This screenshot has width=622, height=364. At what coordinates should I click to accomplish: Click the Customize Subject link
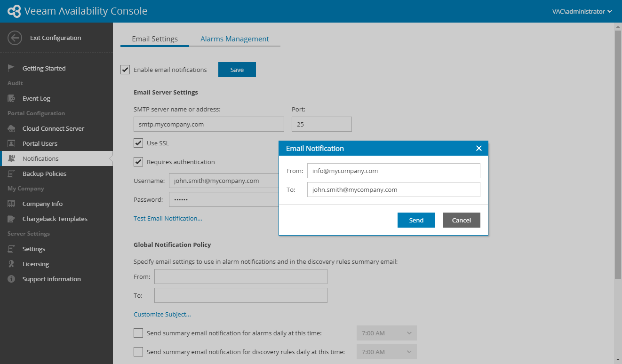click(x=162, y=314)
